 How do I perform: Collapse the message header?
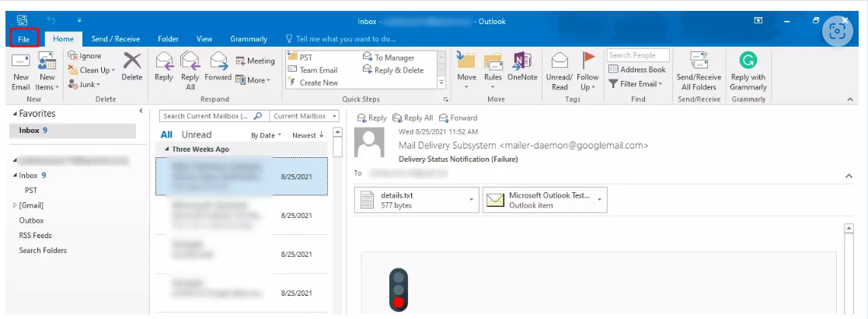tap(849, 176)
